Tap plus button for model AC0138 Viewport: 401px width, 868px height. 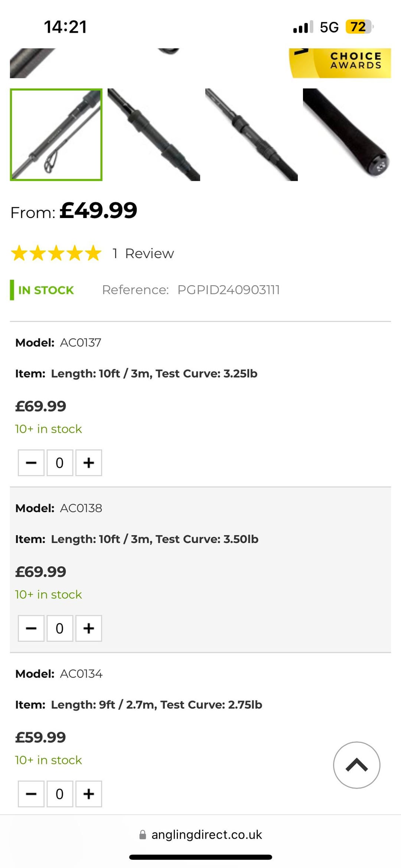click(89, 628)
